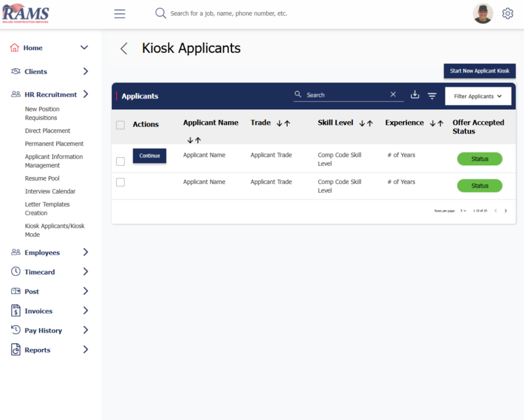Click the filter lines icon in Applicants header

point(432,96)
